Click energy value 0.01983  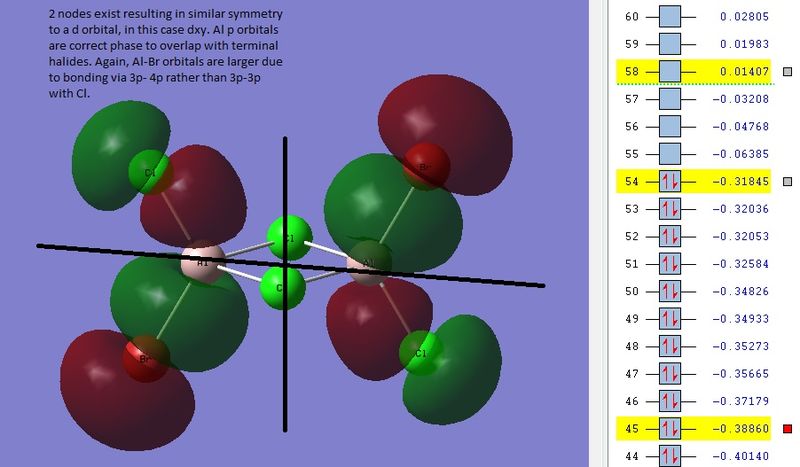(744, 44)
